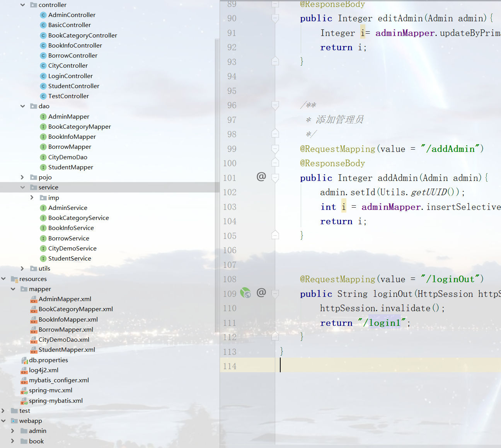Image resolution: width=501 pixels, height=448 pixels.
Task: Click the class icon beside AdminController
Action: (x=43, y=15)
